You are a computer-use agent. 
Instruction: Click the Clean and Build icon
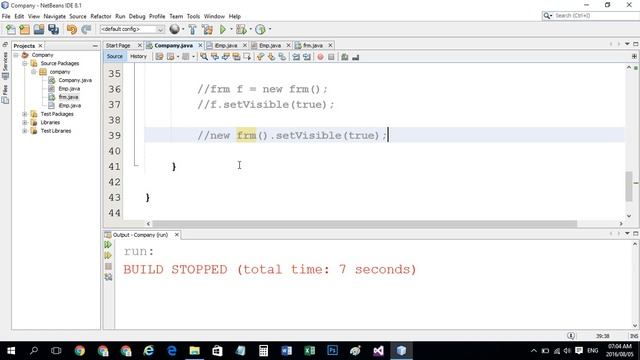(207, 29)
